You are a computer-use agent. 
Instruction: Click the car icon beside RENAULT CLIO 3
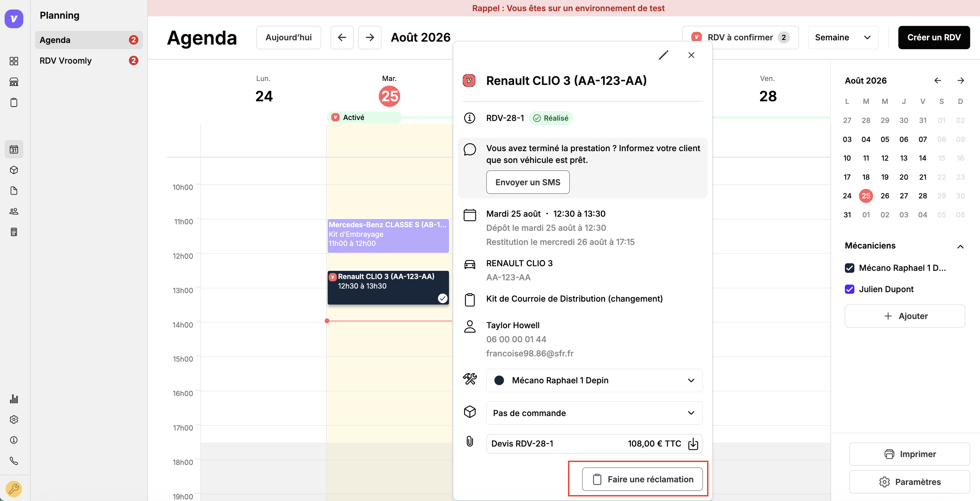pos(469,264)
